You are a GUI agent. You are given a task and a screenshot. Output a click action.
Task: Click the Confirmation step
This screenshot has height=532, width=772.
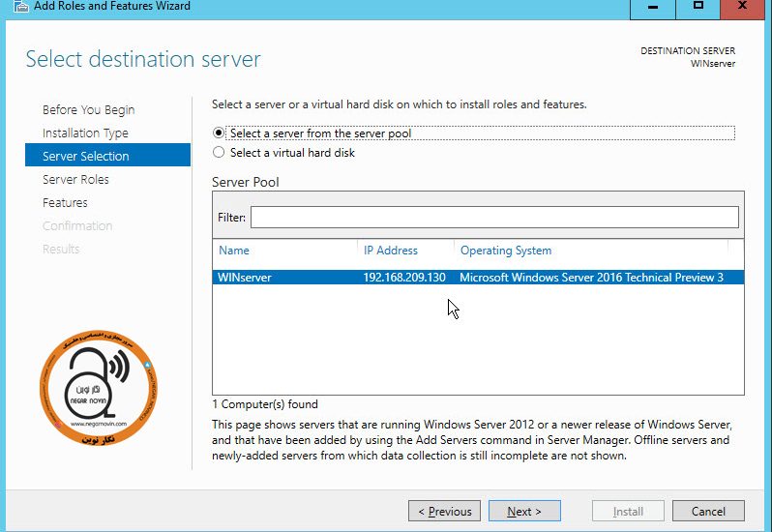[77, 226]
